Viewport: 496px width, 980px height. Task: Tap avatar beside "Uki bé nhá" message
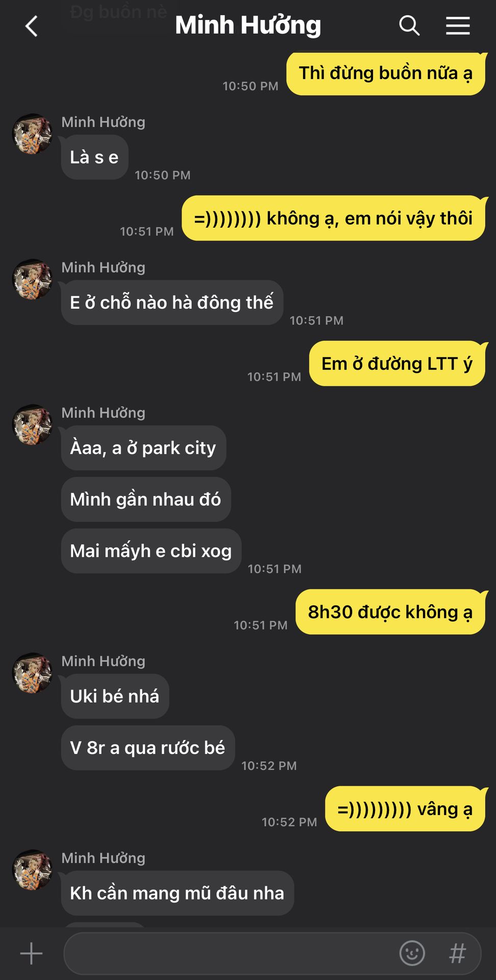32,673
